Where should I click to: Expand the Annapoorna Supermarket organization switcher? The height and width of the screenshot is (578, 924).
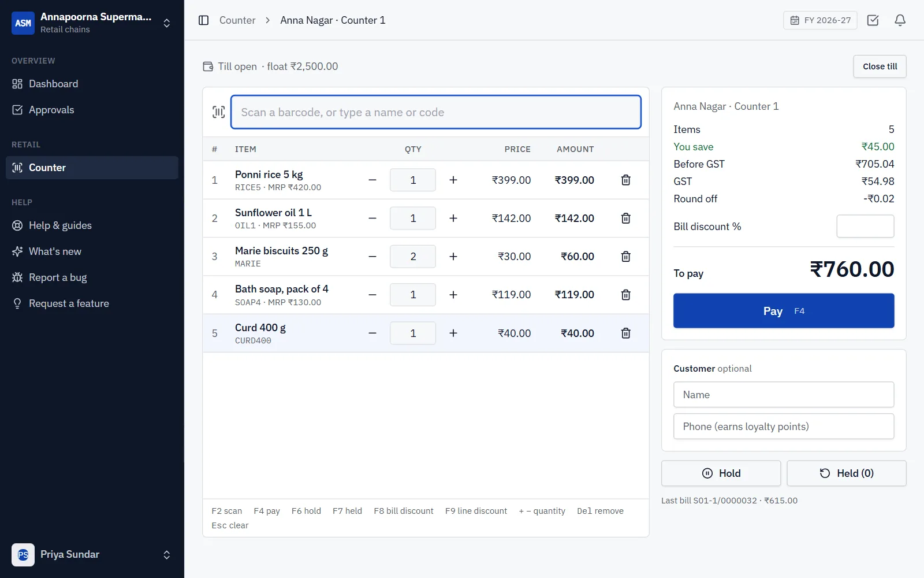(x=92, y=23)
